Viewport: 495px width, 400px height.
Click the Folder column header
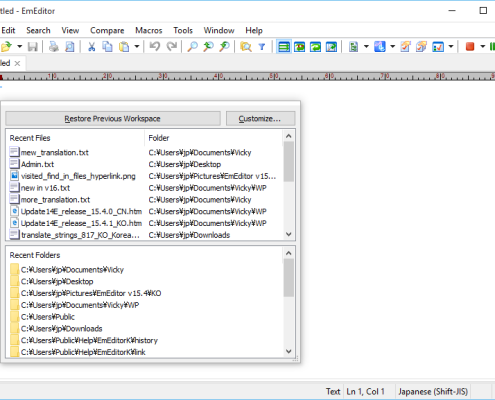[213, 138]
